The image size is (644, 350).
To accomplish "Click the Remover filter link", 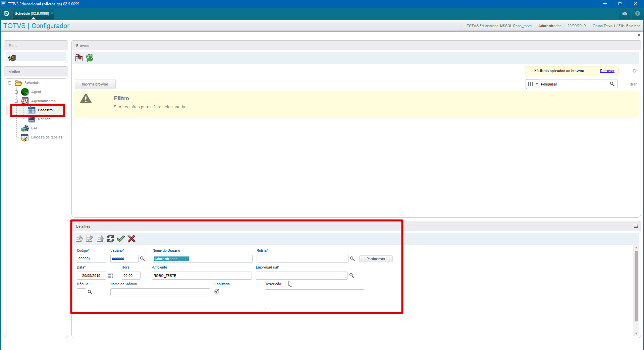I will [x=607, y=71].
